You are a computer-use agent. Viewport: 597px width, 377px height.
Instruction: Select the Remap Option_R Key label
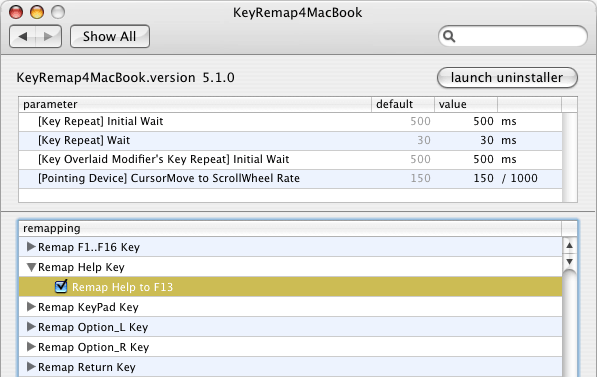pyautogui.click(x=94, y=347)
